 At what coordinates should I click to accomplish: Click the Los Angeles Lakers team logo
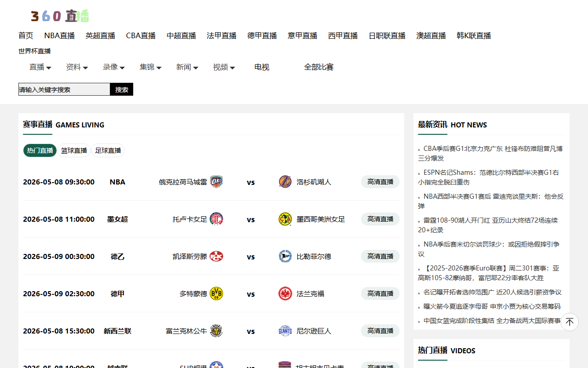(285, 182)
